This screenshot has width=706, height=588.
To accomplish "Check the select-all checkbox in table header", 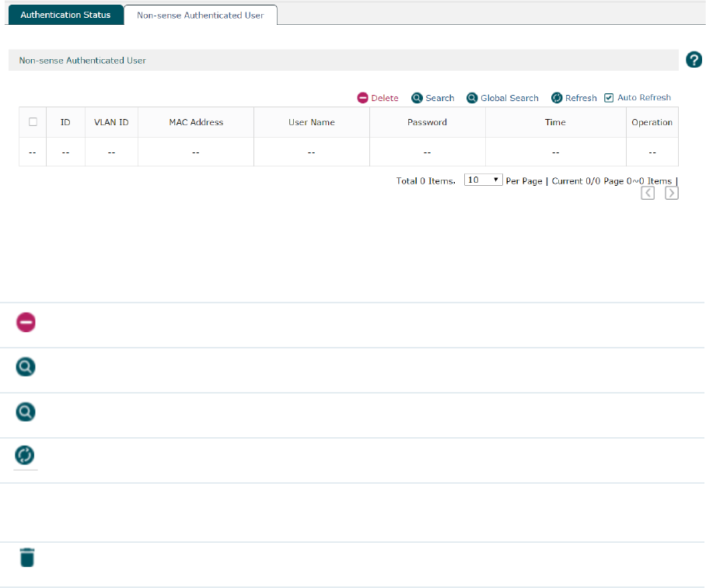I will click(33, 121).
